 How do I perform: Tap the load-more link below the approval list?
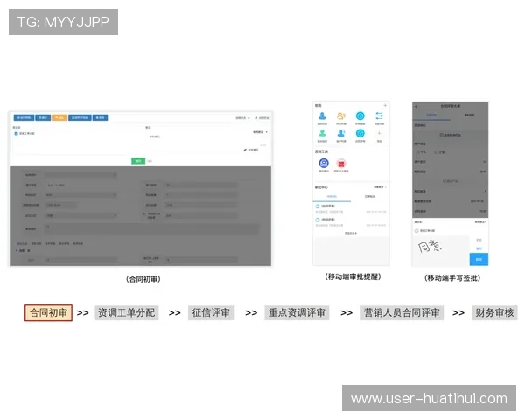[351, 233]
